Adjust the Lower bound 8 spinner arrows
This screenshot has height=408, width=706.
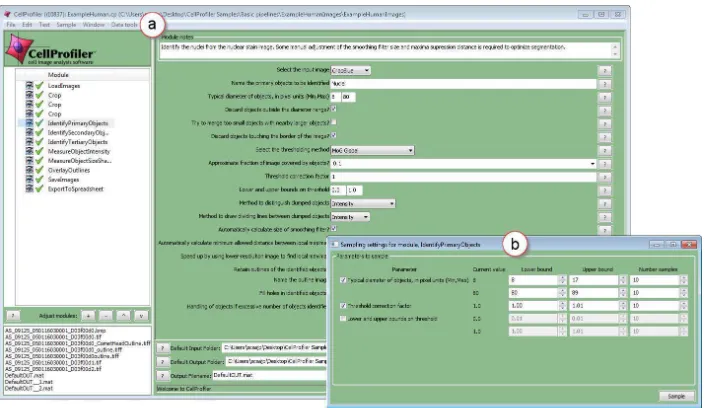coord(562,280)
